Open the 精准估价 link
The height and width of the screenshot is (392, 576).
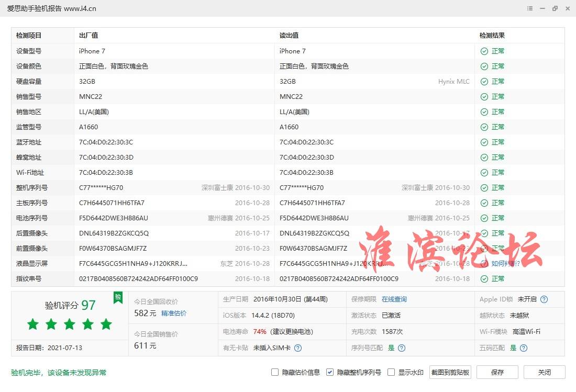tap(174, 313)
